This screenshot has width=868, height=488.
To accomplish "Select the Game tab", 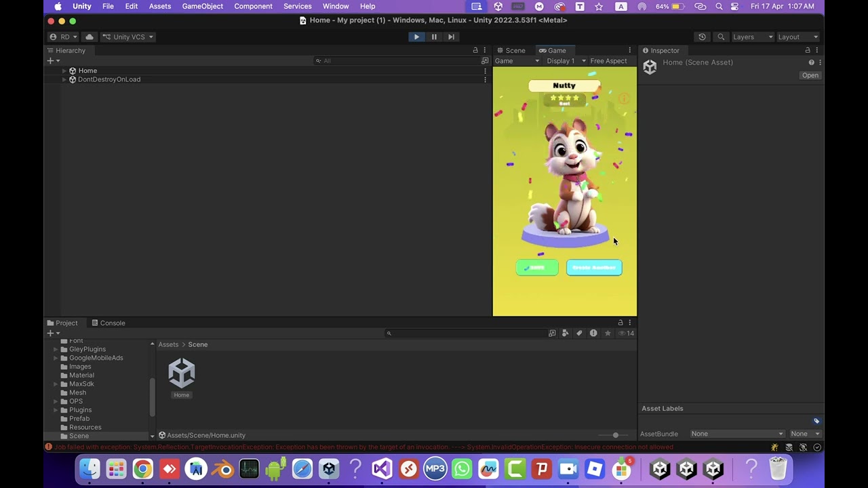I will (x=553, y=50).
